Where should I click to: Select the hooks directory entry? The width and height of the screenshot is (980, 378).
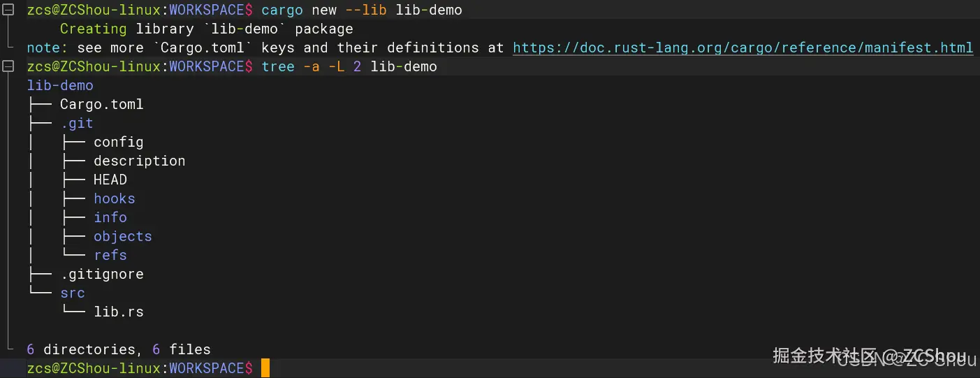[115, 198]
